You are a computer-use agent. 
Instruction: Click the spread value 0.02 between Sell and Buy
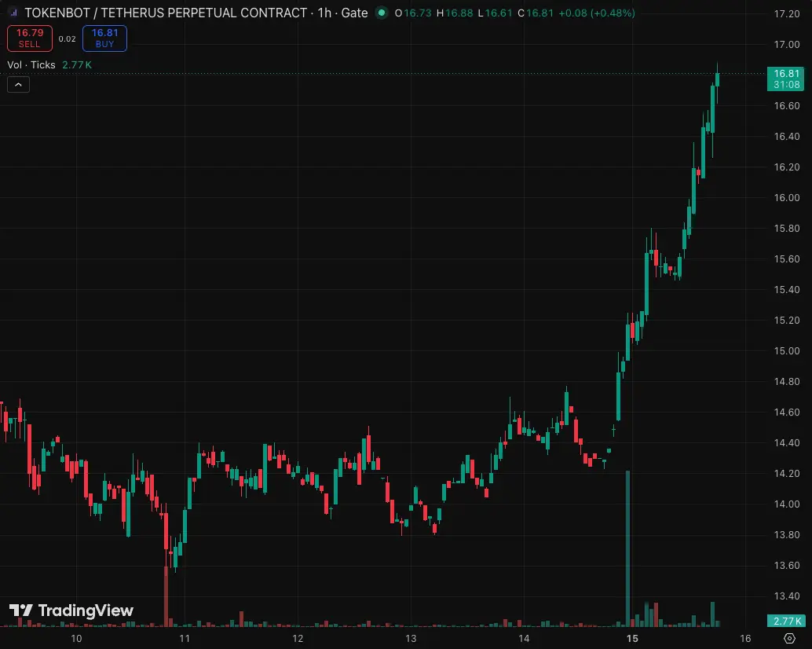coord(67,38)
